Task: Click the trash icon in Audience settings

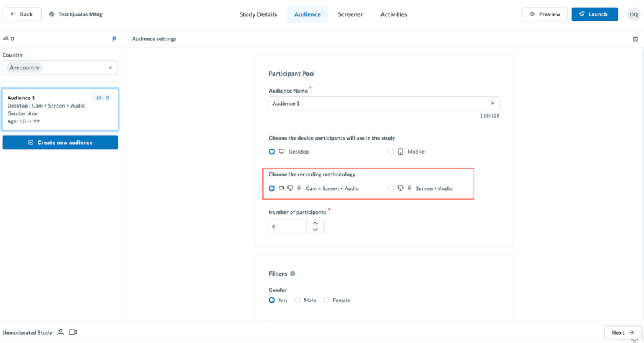Action: click(635, 39)
